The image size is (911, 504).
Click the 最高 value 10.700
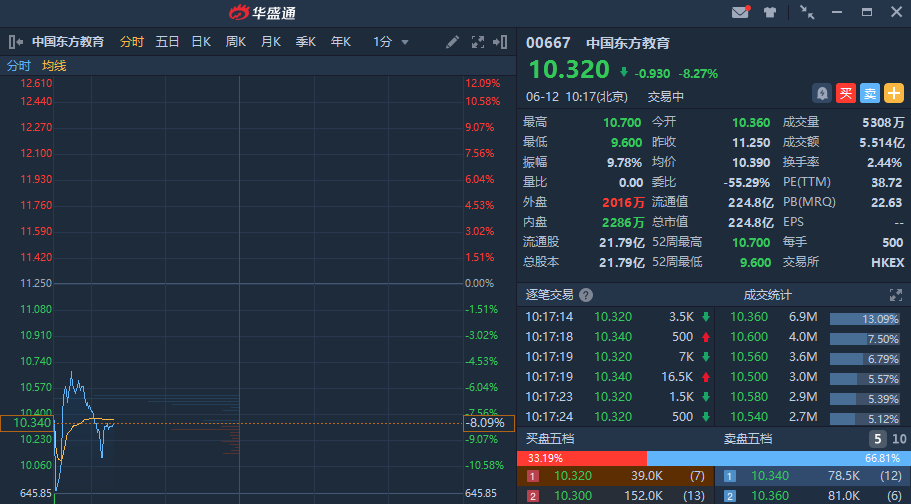tap(622, 123)
